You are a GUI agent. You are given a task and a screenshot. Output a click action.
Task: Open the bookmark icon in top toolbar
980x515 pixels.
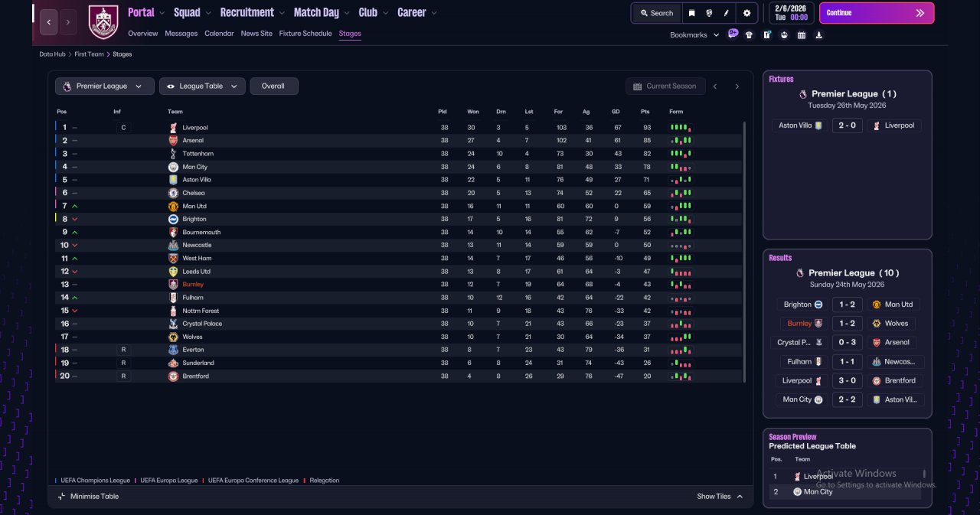(x=692, y=13)
